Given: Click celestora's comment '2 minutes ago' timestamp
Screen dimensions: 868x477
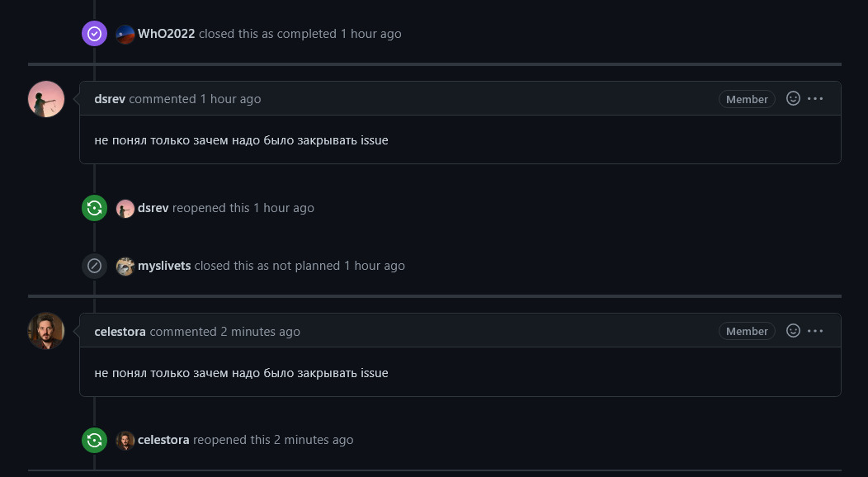Looking at the screenshot, I should pos(260,332).
